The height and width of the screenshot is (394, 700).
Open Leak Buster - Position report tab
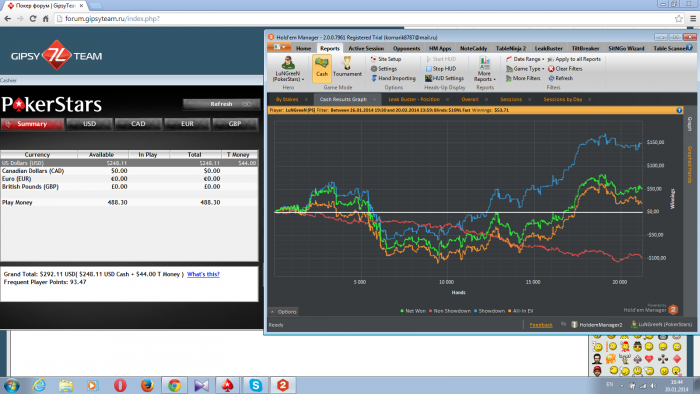pos(414,99)
